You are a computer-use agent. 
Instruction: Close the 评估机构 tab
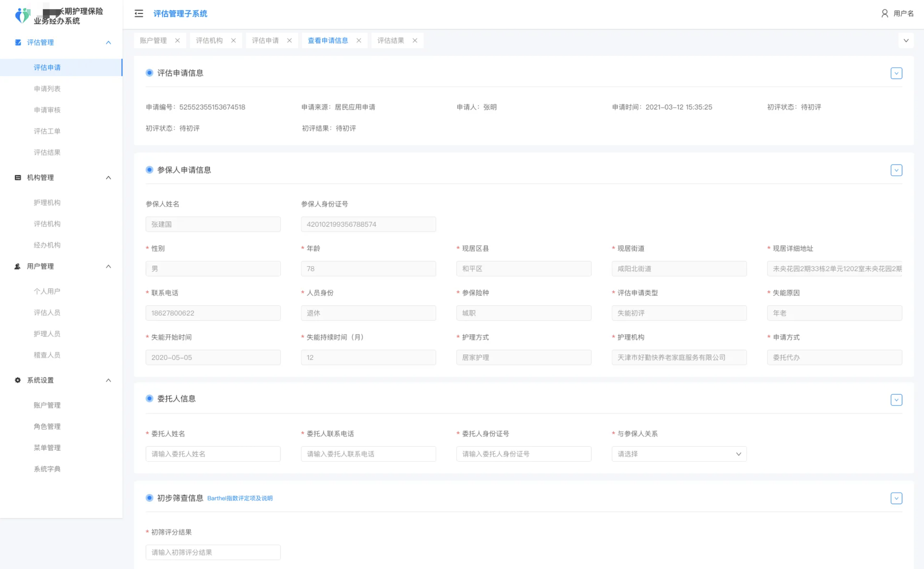click(234, 40)
